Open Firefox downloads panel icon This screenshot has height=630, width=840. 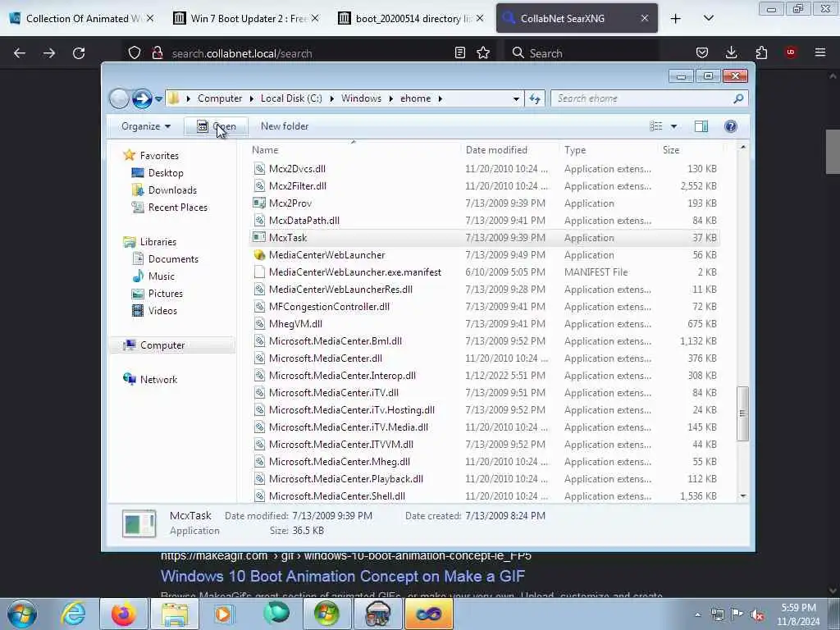731,52
